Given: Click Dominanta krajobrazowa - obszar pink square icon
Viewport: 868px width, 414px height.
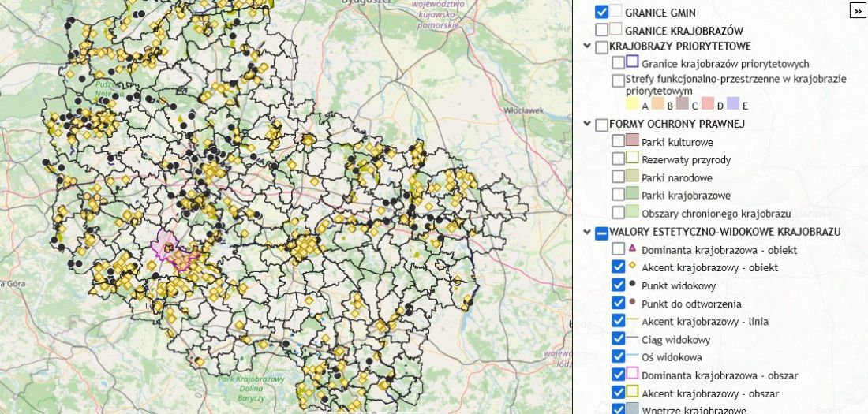Looking at the screenshot, I should pyautogui.click(x=633, y=374).
